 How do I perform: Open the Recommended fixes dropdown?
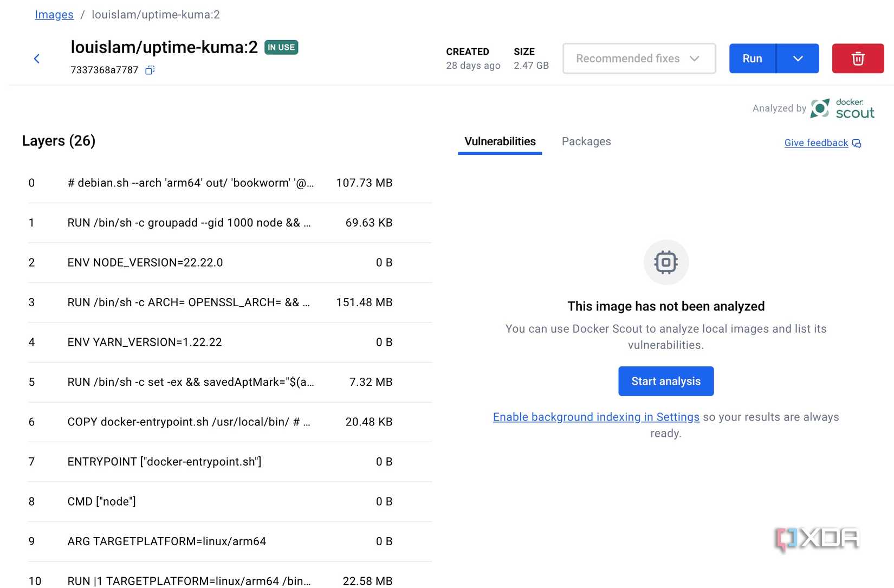pos(638,58)
